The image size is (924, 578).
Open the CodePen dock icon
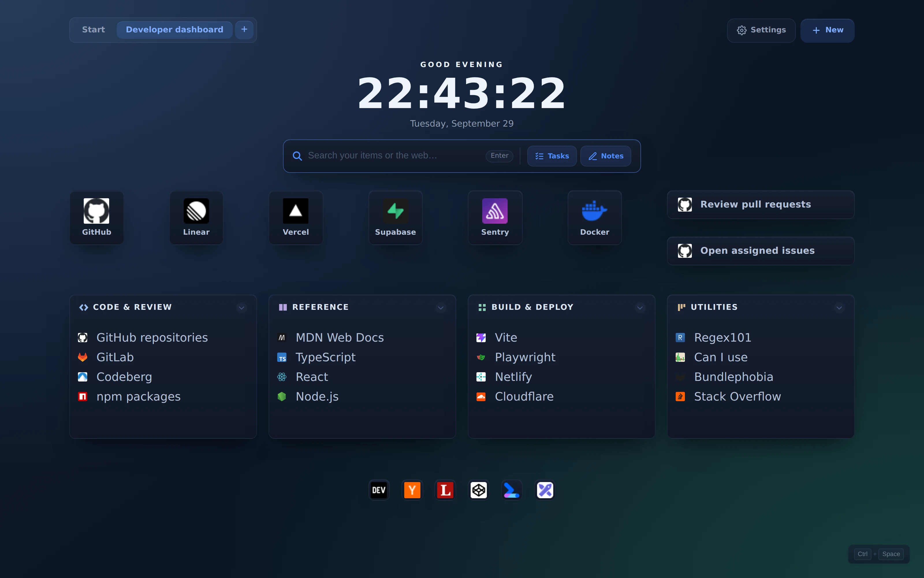click(x=479, y=490)
